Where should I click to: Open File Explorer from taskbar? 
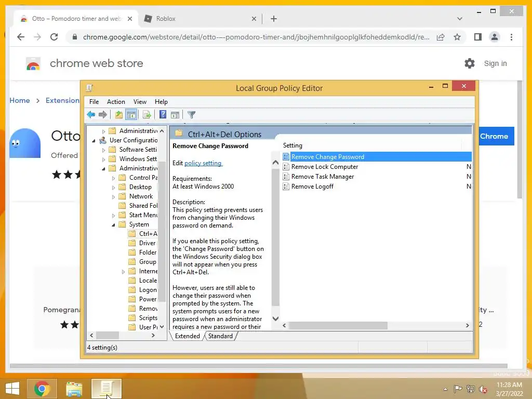tap(74, 389)
